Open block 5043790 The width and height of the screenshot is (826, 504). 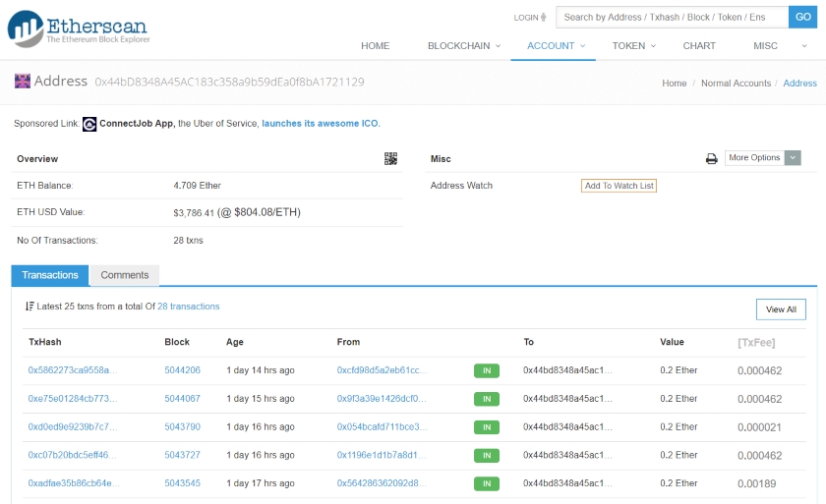click(x=182, y=426)
